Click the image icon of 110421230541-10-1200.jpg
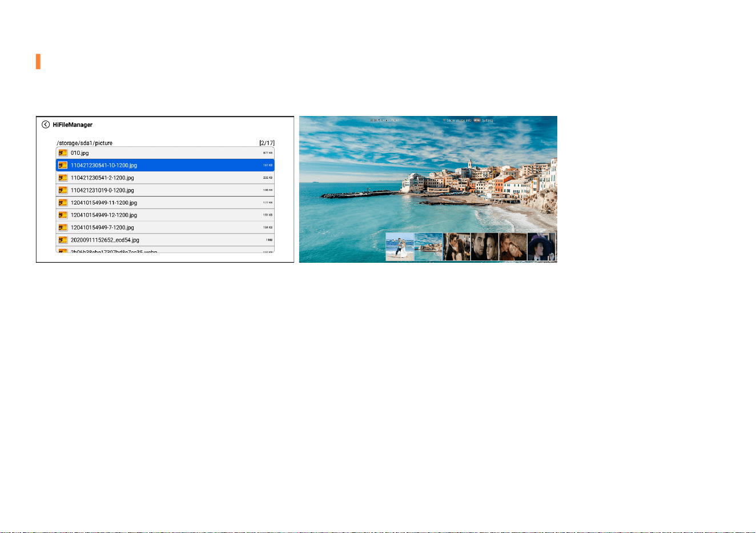Screen dimensions: 756x533 (x=63, y=165)
